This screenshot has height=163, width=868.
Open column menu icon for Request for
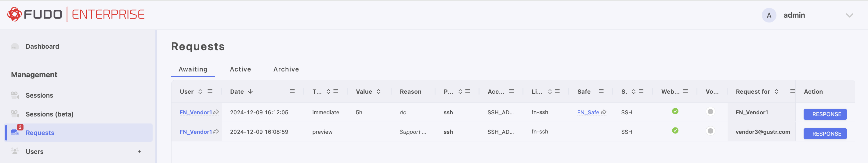click(x=792, y=92)
